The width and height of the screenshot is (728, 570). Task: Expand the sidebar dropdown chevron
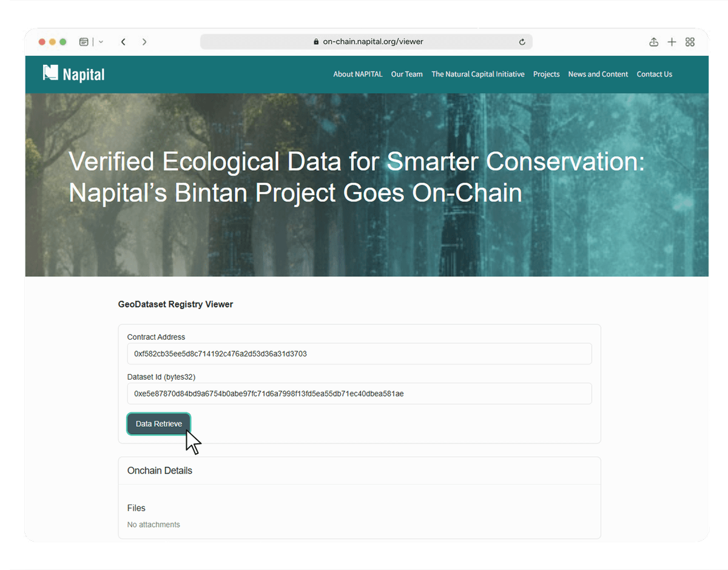pos(101,42)
